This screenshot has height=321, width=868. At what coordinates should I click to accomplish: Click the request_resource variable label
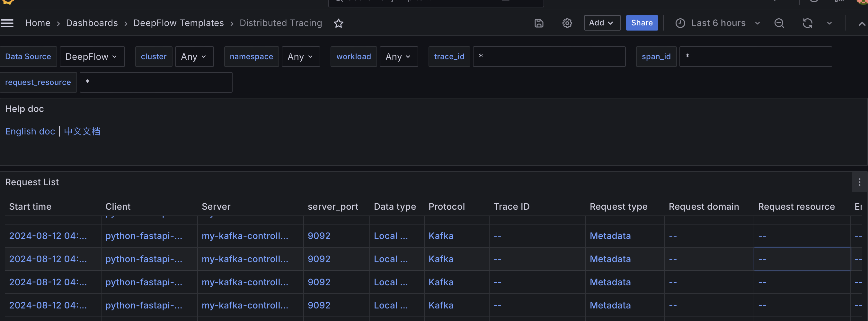38,82
